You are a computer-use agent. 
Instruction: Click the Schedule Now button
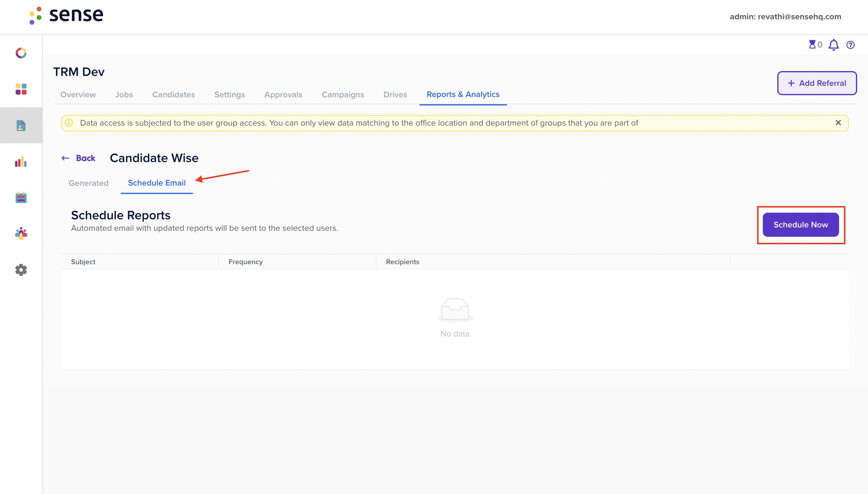800,225
